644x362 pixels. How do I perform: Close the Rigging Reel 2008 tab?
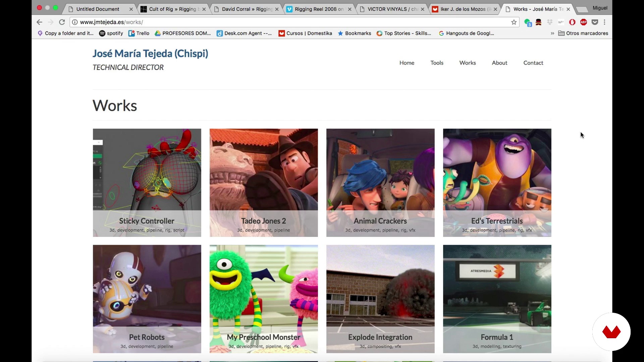coord(350,9)
